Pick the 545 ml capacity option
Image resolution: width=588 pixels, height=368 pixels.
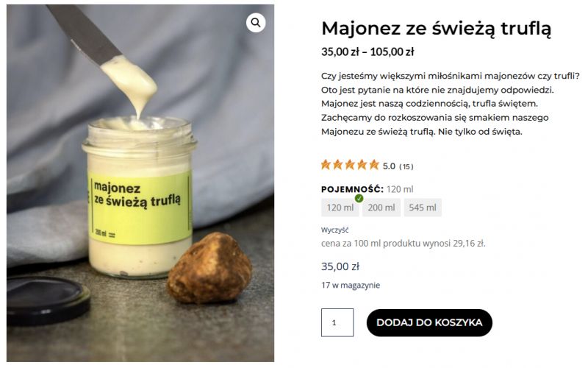423,208
